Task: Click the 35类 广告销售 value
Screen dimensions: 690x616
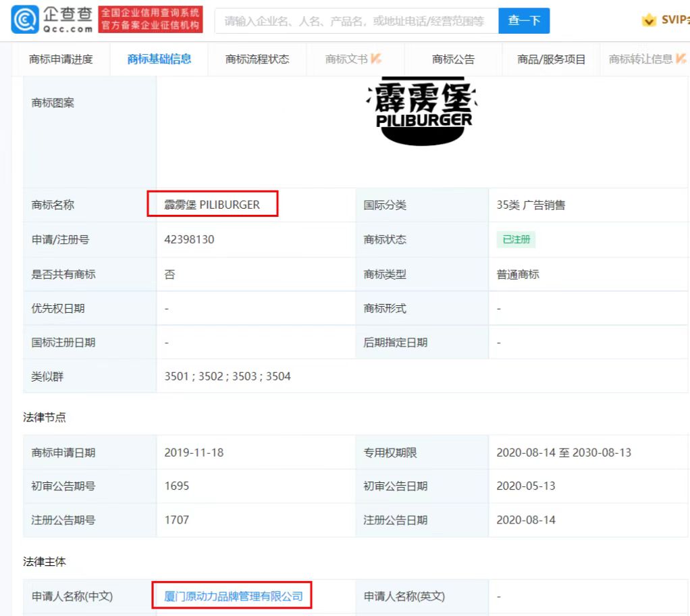Action: (x=531, y=205)
